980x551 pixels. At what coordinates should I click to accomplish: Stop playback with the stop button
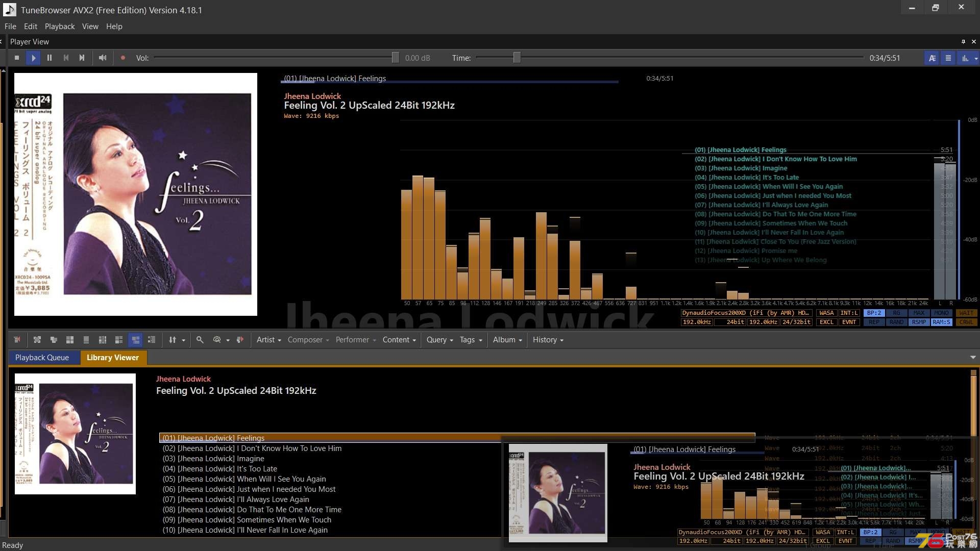pyautogui.click(x=17, y=58)
